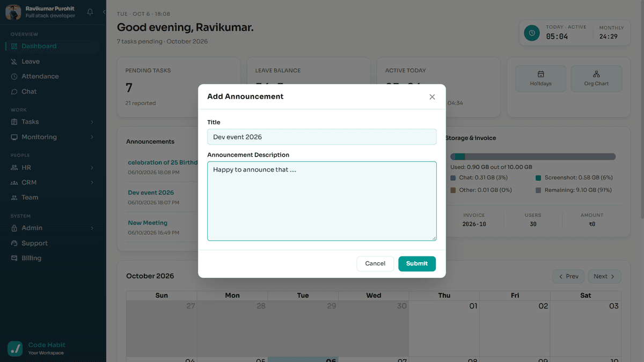Click the Leave icon in the sidebar
This screenshot has height=362, width=644.
click(14, 62)
